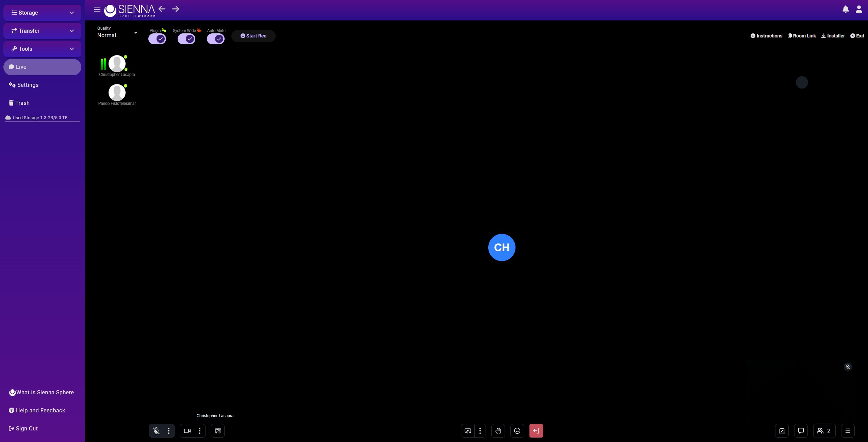Image resolution: width=868 pixels, height=442 pixels.
Task: Click the camera video icon
Action: tap(187, 431)
